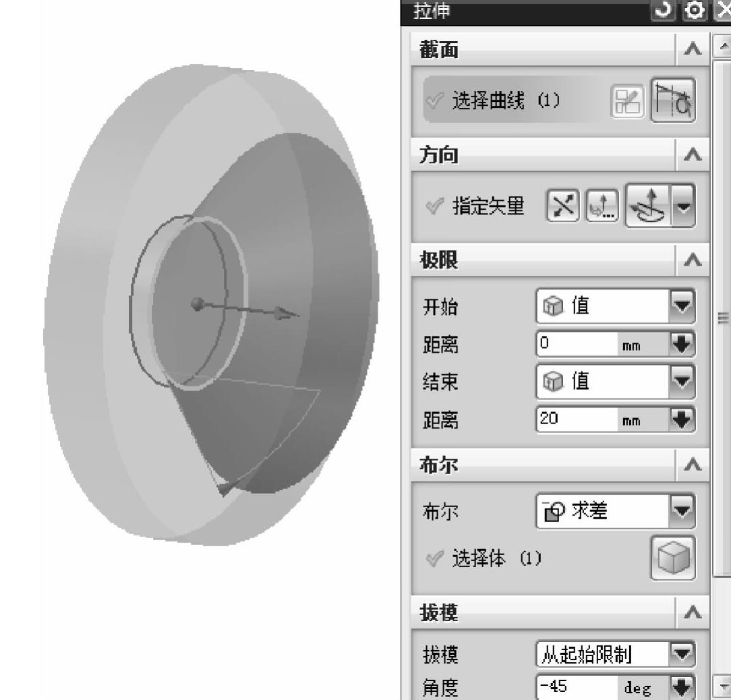Click the inferred vector icon
Screen dimensions: 731x700
647,205
